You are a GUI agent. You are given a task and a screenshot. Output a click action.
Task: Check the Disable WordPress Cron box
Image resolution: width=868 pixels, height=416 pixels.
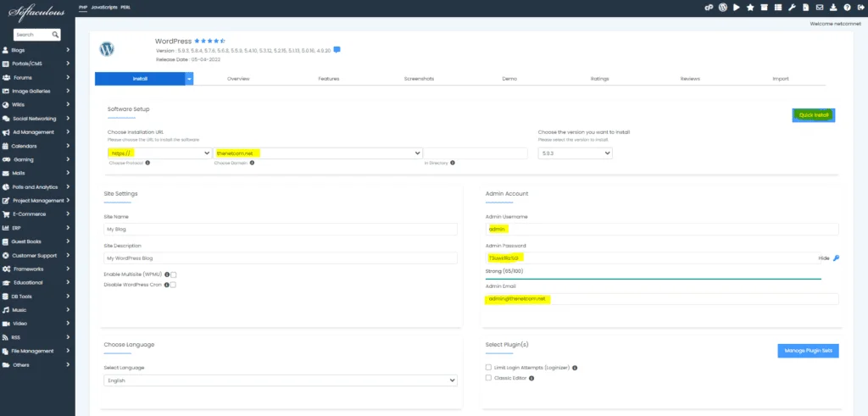(x=173, y=285)
